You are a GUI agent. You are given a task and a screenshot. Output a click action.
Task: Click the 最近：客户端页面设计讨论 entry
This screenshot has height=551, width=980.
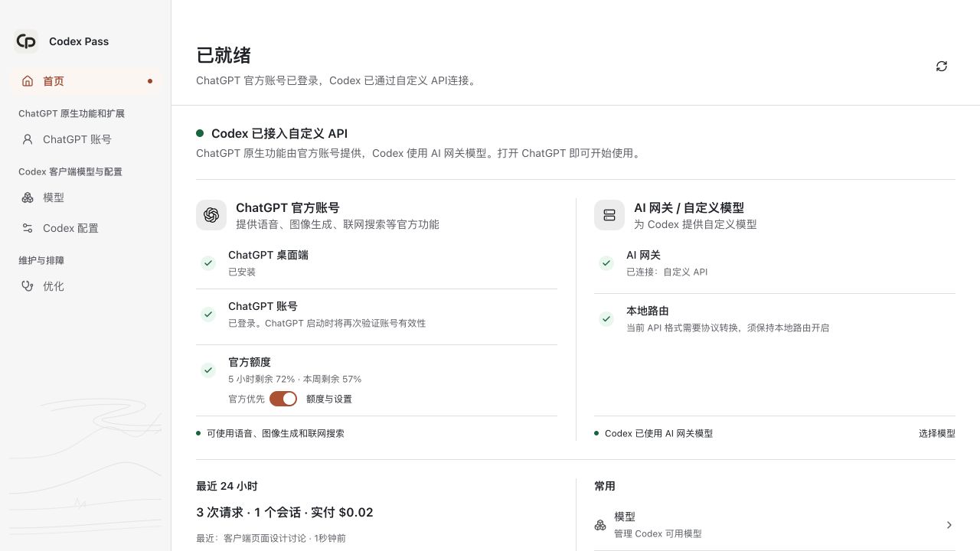point(271,538)
